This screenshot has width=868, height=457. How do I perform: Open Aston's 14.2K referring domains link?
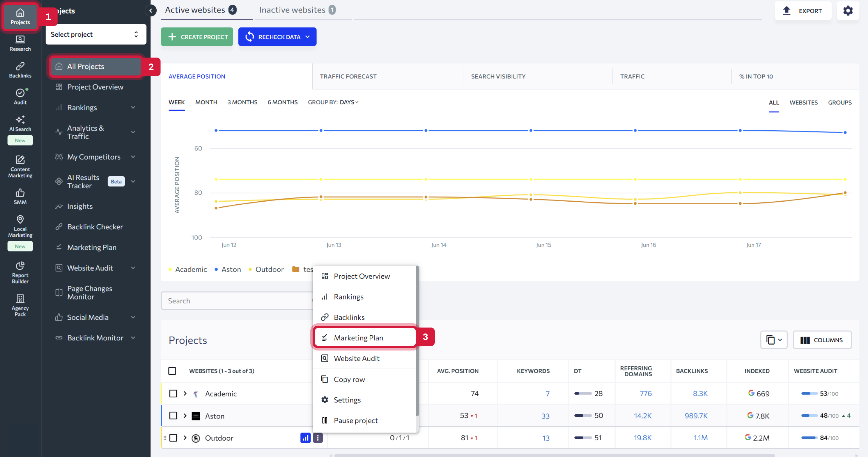[x=643, y=416]
